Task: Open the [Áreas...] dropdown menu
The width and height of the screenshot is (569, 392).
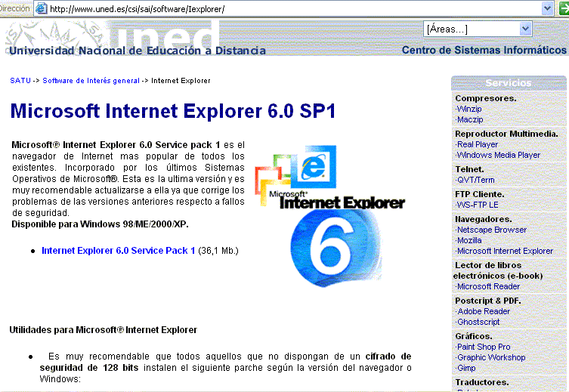Action: (478, 29)
